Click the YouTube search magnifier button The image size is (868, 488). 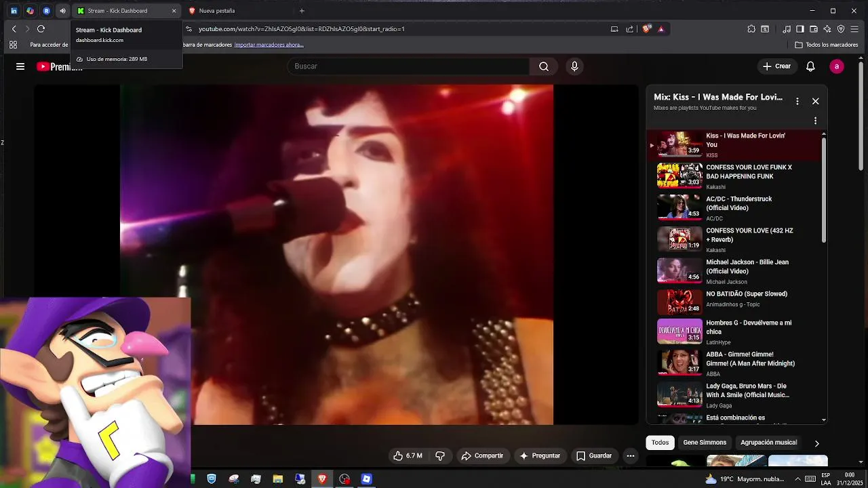click(x=544, y=66)
